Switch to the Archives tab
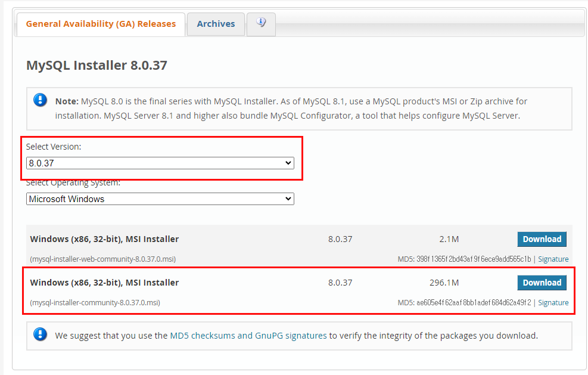Viewport: 588px width, 375px height. [x=216, y=24]
